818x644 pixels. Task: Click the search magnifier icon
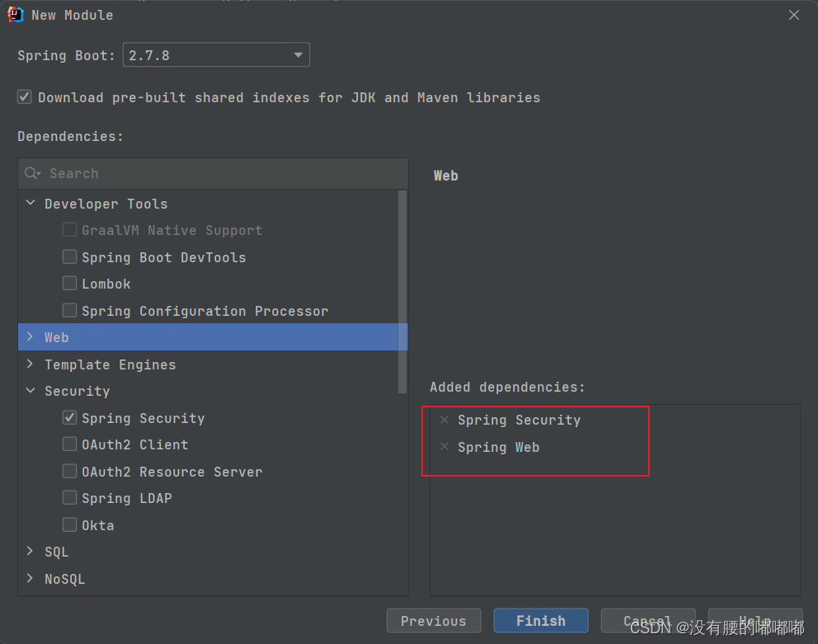pyautogui.click(x=32, y=173)
